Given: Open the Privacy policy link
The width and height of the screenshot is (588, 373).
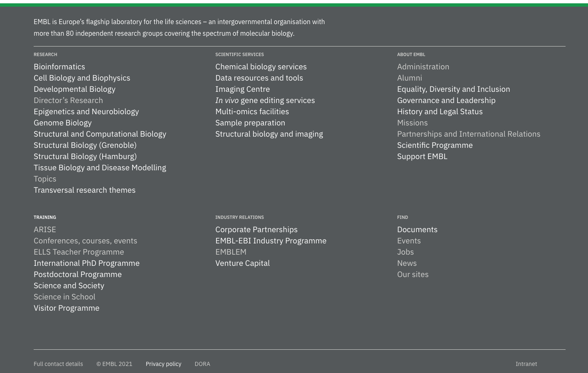Looking at the screenshot, I should click(163, 364).
